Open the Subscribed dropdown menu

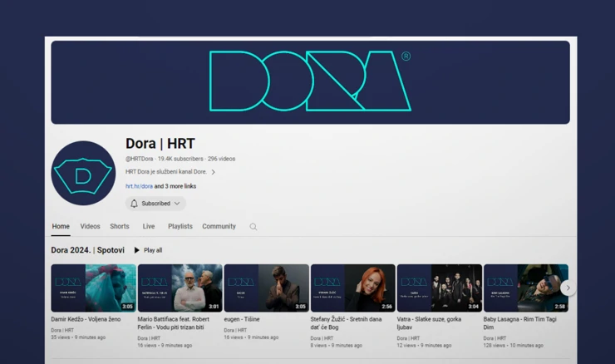coord(176,204)
